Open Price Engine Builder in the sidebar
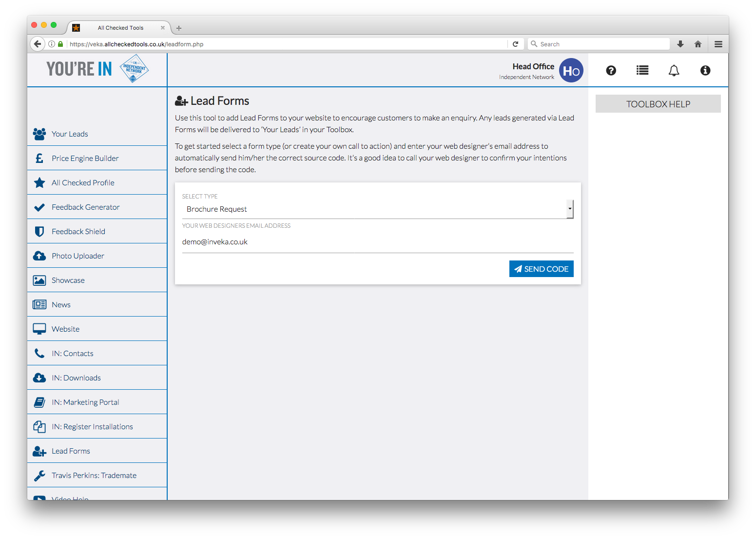Image resolution: width=756 pixels, height=539 pixels. pos(85,158)
